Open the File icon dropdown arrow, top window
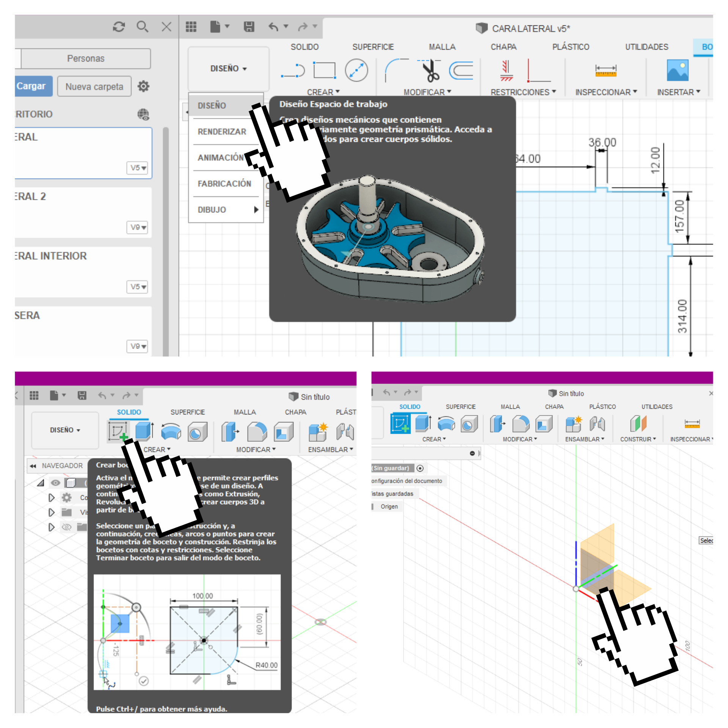Viewport: 728px width, 728px height. click(x=227, y=26)
